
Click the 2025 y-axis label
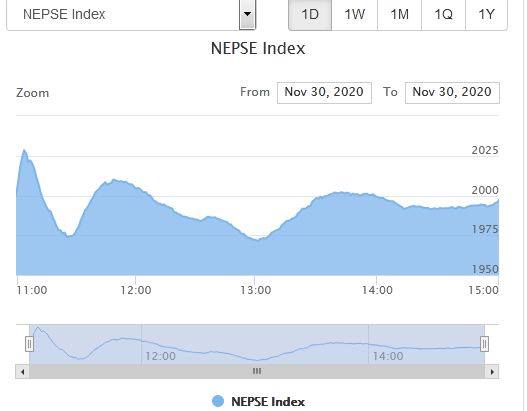click(485, 150)
